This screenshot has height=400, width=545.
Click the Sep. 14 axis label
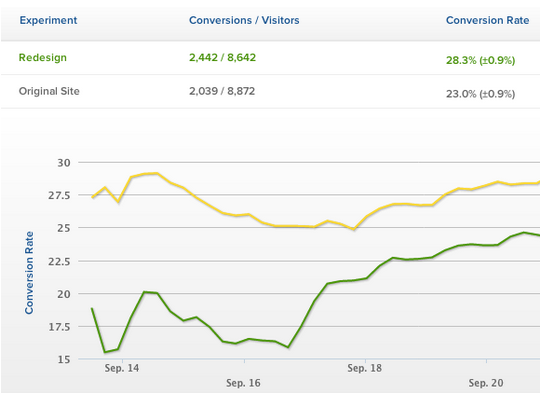[x=122, y=368]
